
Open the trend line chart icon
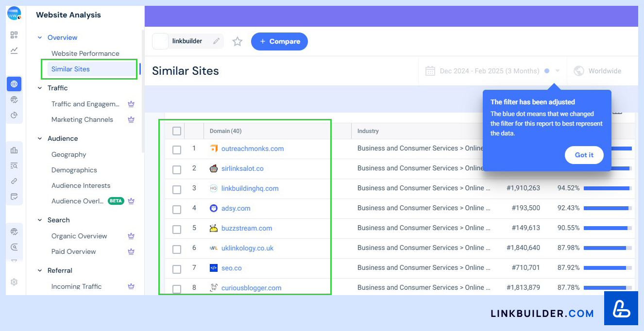[x=14, y=50]
